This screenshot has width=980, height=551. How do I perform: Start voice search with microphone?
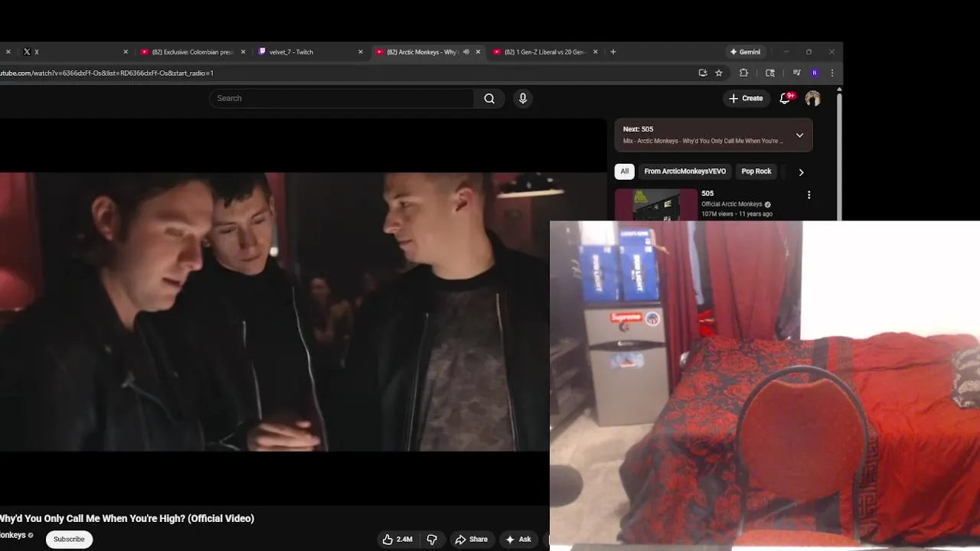523,98
